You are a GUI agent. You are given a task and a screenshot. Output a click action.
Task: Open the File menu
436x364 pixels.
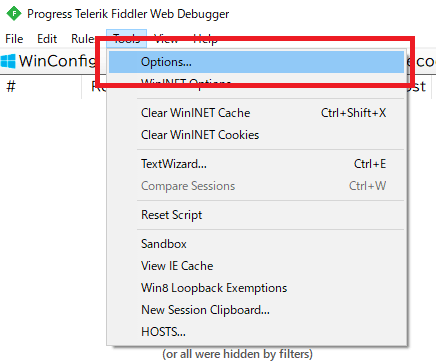[x=14, y=39]
